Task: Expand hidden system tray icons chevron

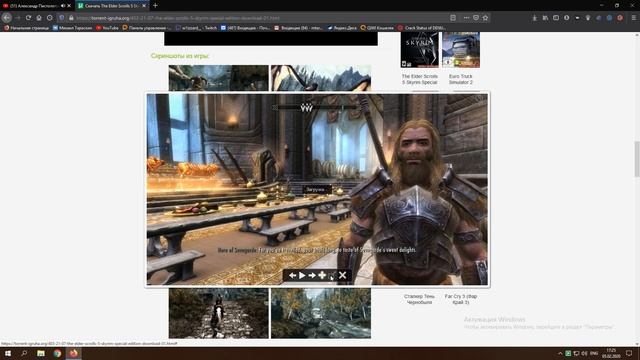Action: pos(560,353)
